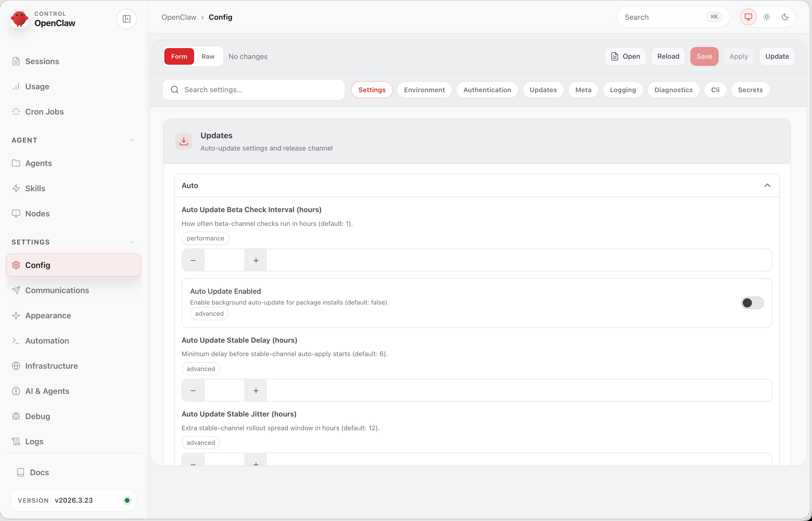812x521 pixels.
Task: Select the Cli category tab
Action: pyautogui.click(x=715, y=90)
